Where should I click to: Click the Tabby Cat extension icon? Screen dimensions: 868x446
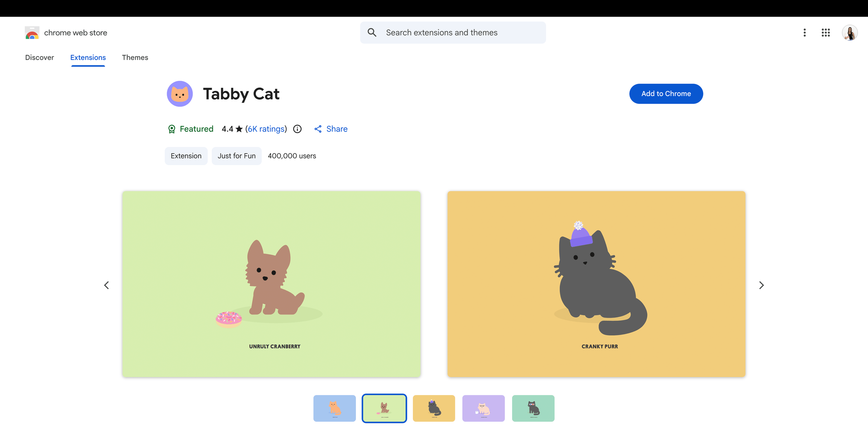[180, 94]
